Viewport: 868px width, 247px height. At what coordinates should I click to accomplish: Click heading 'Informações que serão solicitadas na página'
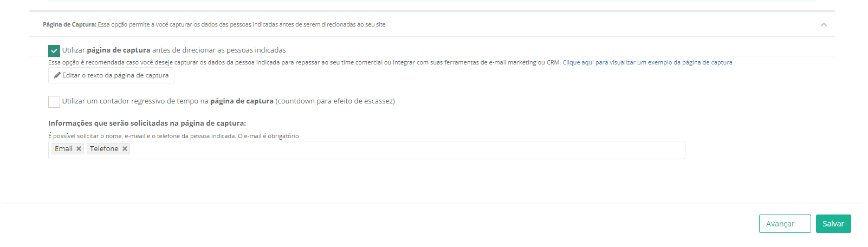(147, 123)
